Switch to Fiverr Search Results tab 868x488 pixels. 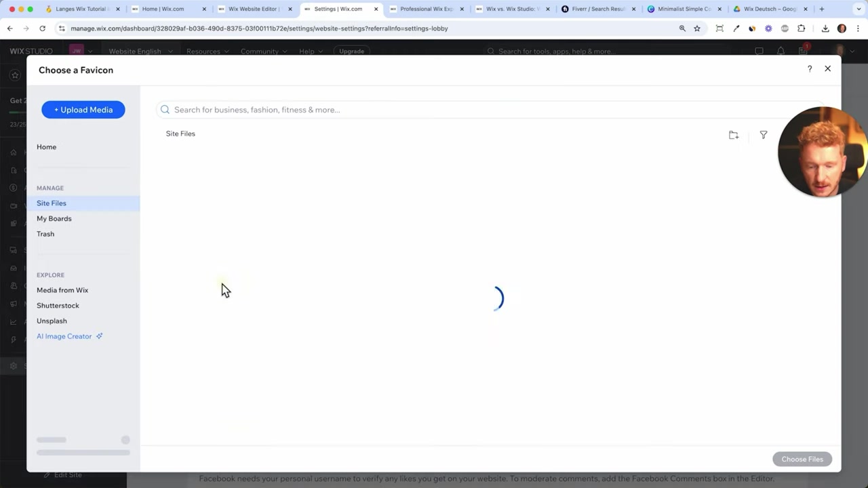tap(598, 9)
